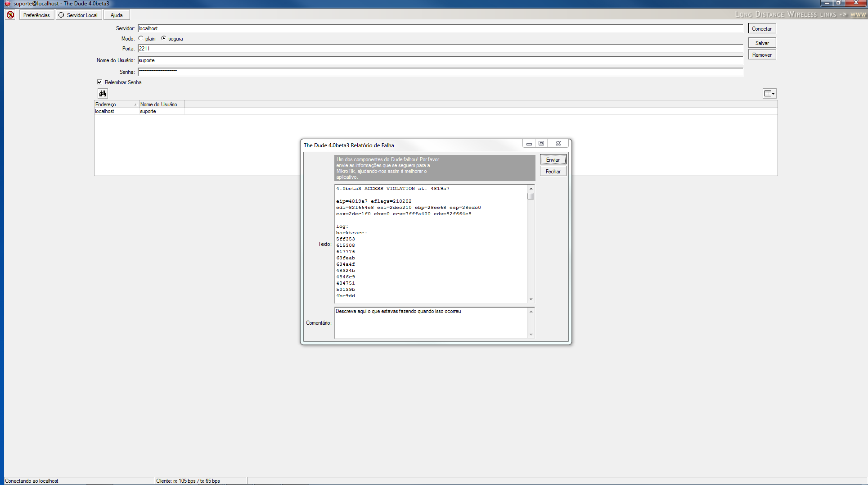Click the Senha password field
The width and height of the screenshot is (868, 485).
tap(440, 72)
